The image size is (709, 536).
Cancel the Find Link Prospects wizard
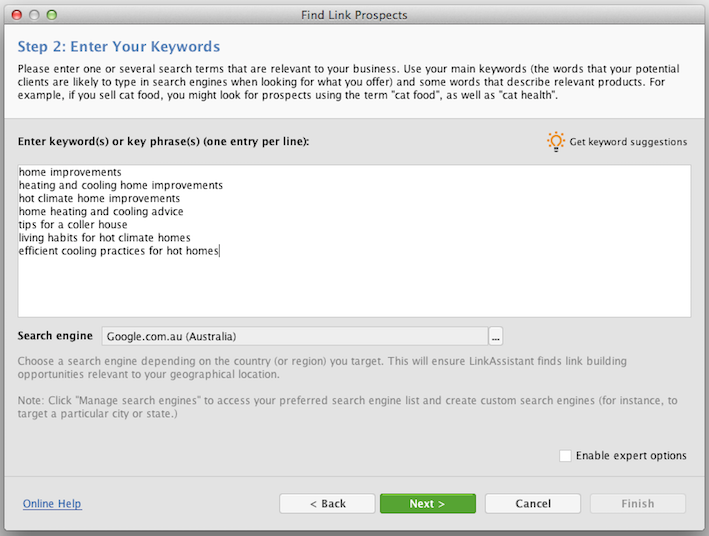533,503
